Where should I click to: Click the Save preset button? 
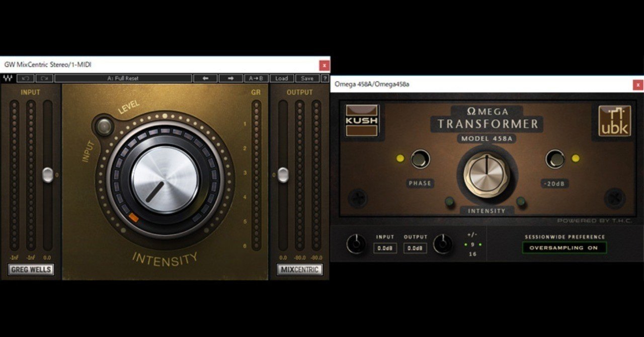[307, 78]
